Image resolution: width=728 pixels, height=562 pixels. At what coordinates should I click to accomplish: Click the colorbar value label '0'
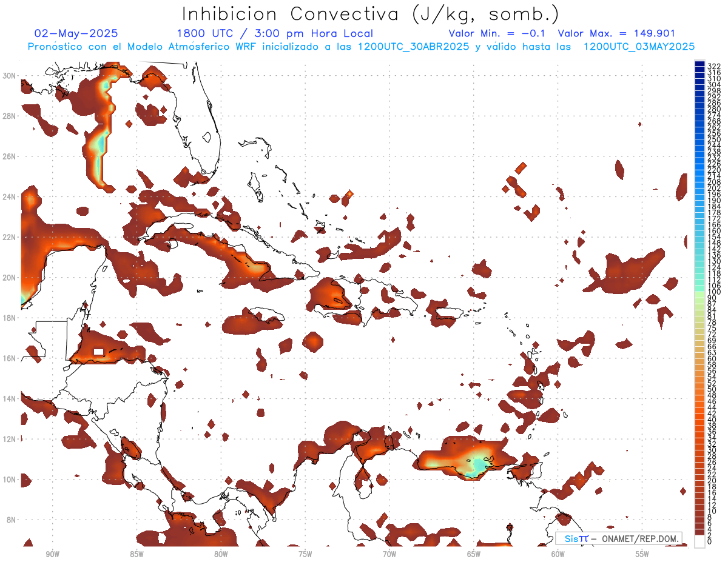pyautogui.click(x=710, y=541)
